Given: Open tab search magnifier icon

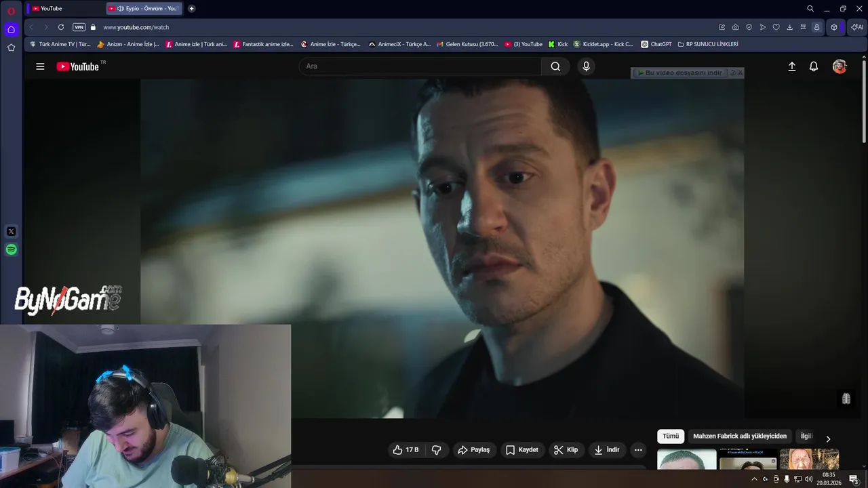Looking at the screenshot, I should (x=810, y=9).
